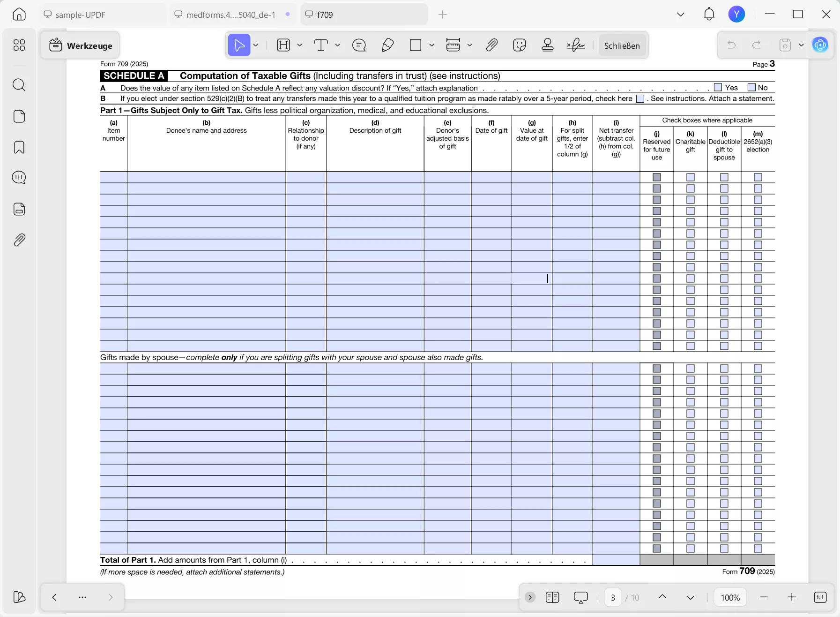Open the UPDF AI assistant
This screenshot has height=617, width=840.
820,45
